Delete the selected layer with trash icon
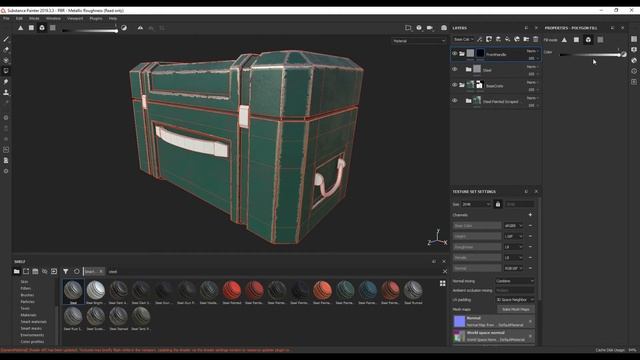Viewport: 640px width, 360px height. (x=536, y=39)
